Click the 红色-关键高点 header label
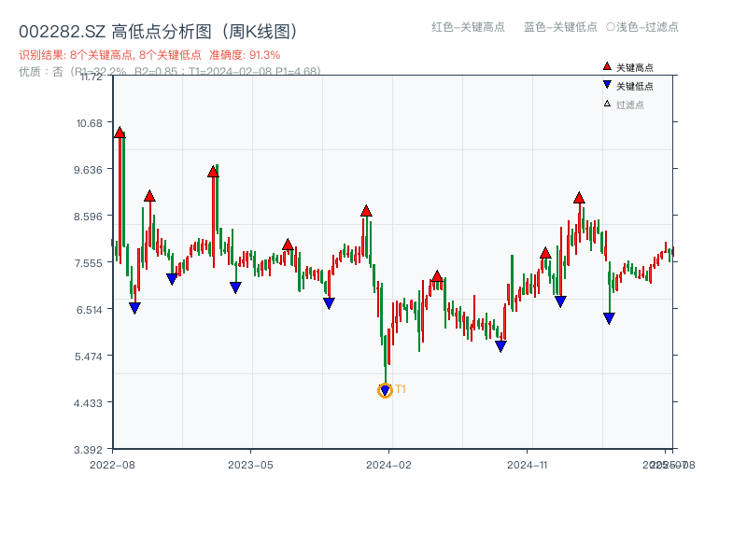 click(468, 27)
